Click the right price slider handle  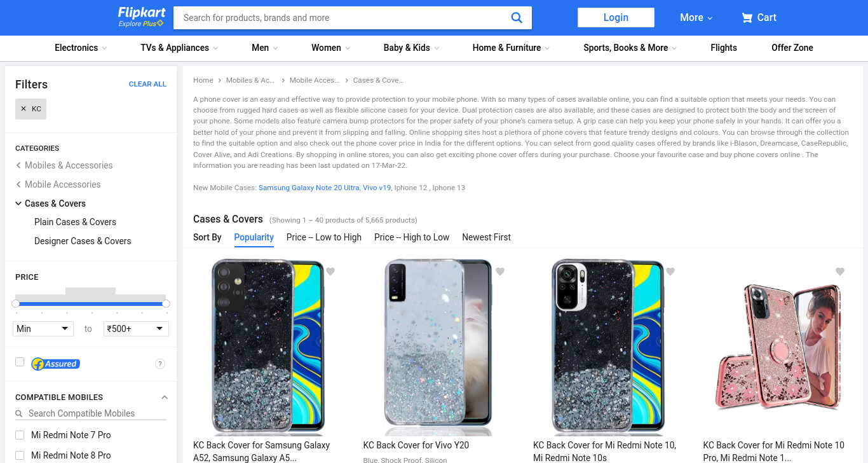(166, 304)
